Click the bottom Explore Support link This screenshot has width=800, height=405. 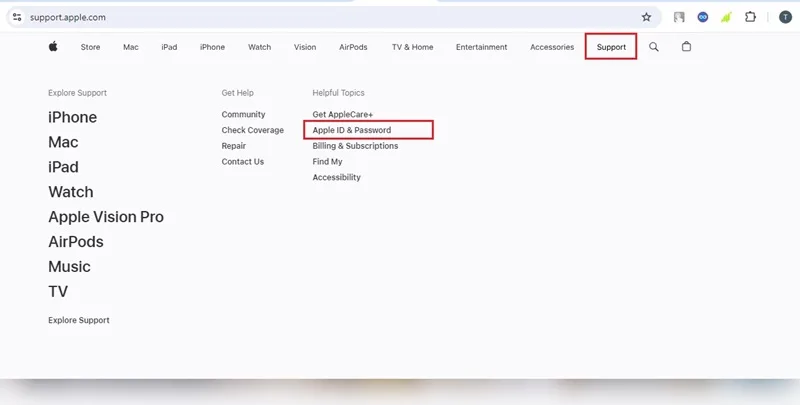pyautogui.click(x=79, y=320)
